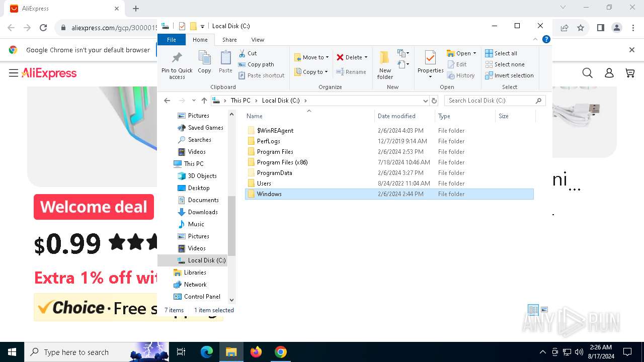Viewport: 644px width, 362px height.
Task: Open Control Panel in the navigation pane
Action: (x=197, y=297)
